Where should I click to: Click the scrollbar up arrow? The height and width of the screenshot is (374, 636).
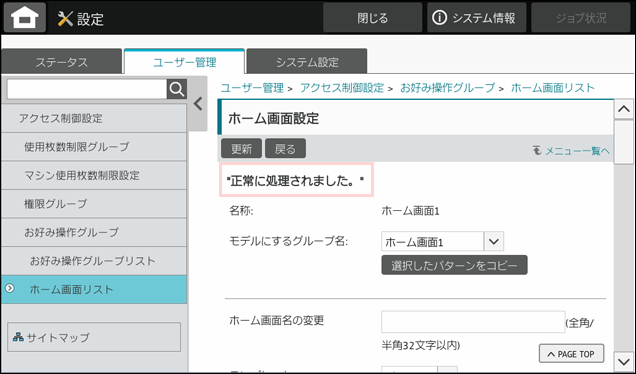click(x=623, y=109)
